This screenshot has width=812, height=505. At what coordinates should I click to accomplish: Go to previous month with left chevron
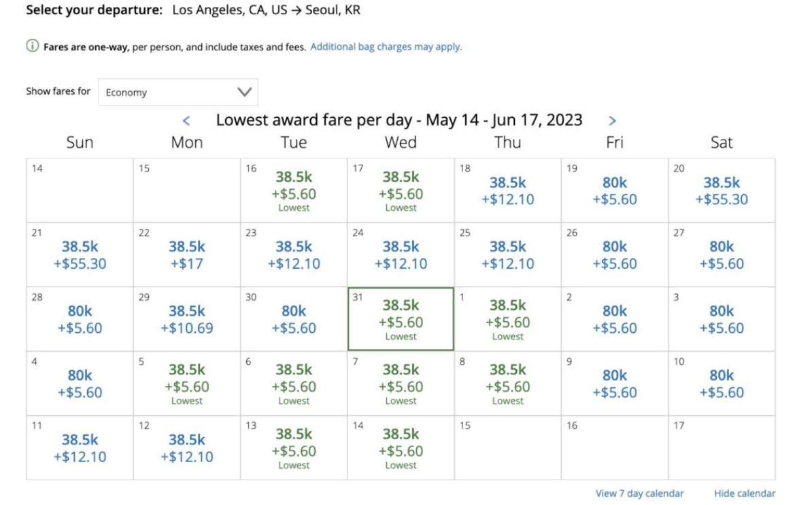(x=186, y=121)
